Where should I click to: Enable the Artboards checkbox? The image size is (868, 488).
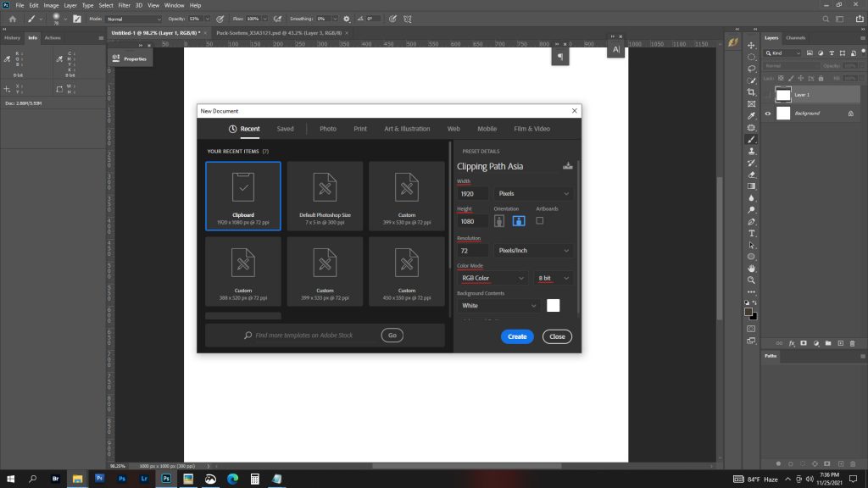540,221
